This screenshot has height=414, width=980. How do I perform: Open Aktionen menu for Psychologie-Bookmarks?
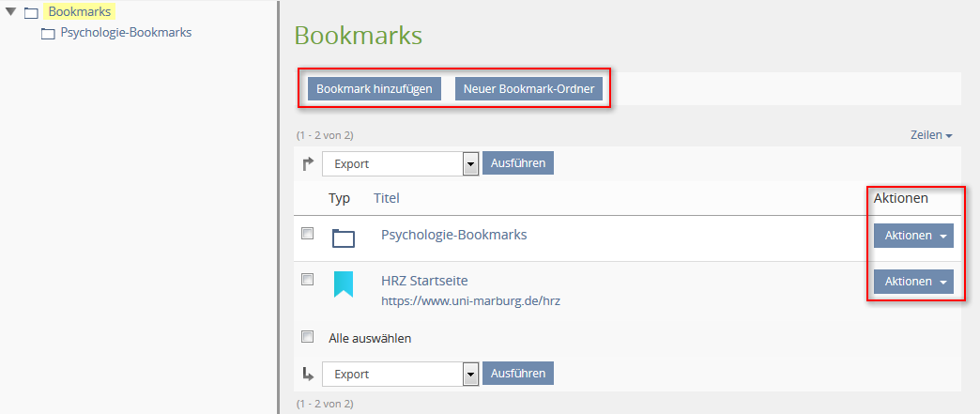tap(913, 236)
